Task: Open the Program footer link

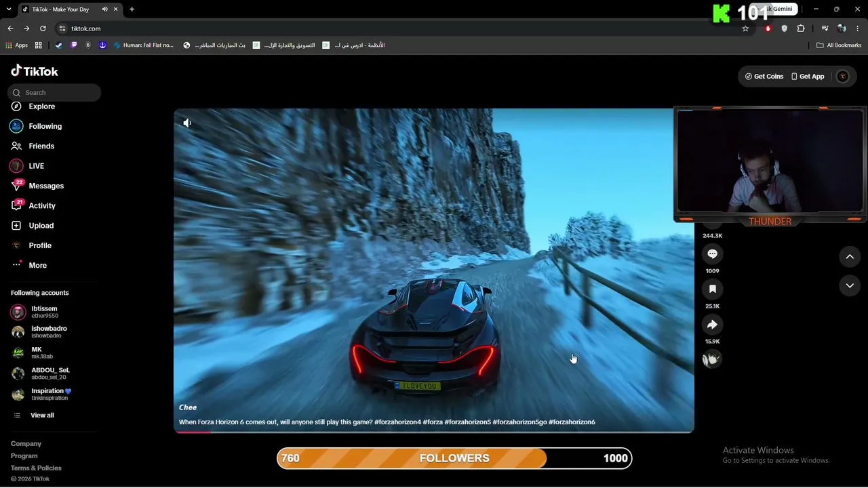Action: tap(24, 456)
